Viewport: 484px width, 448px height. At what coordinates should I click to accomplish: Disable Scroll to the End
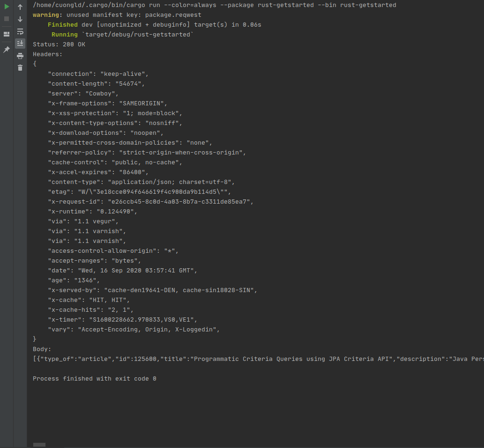20,43
